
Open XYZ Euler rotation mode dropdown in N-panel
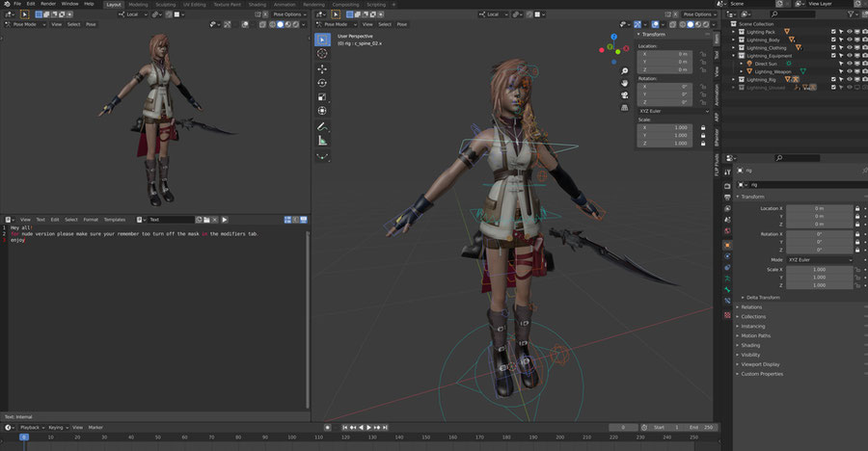tap(674, 111)
